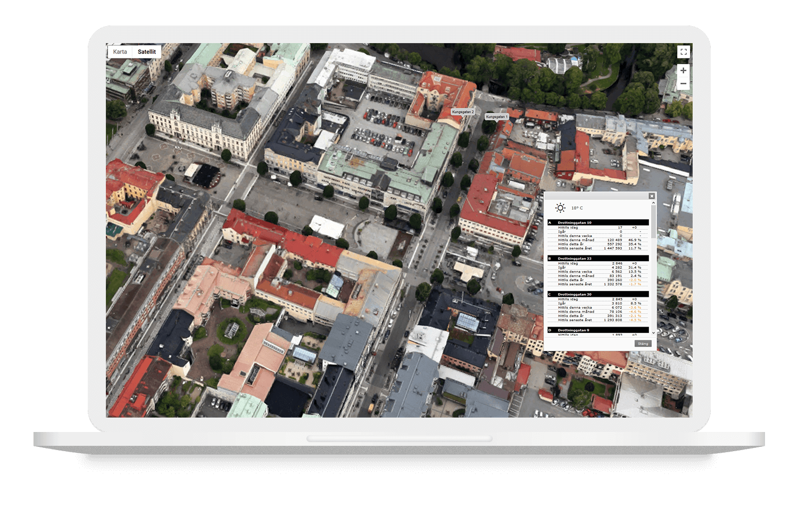Select the Drottninggatan 9 header row
The width and height of the screenshot is (798, 532).
coord(598,330)
